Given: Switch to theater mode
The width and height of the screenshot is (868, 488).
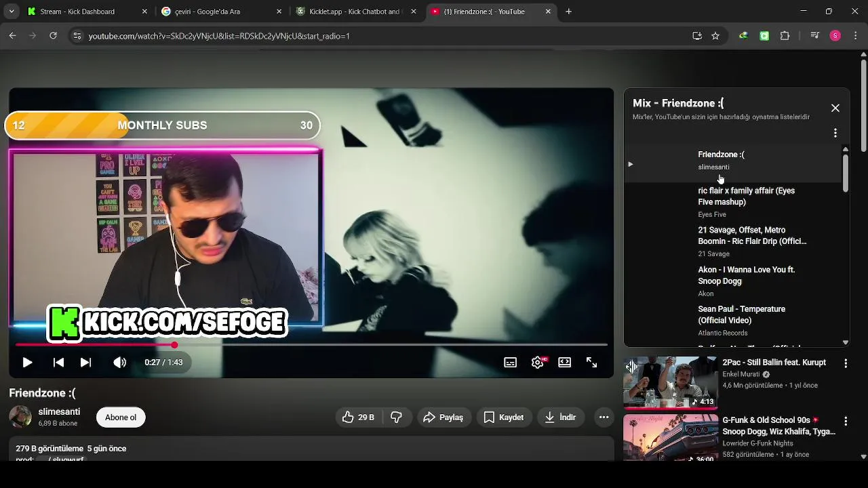Looking at the screenshot, I should pyautogui.click(x=564, y=363).
